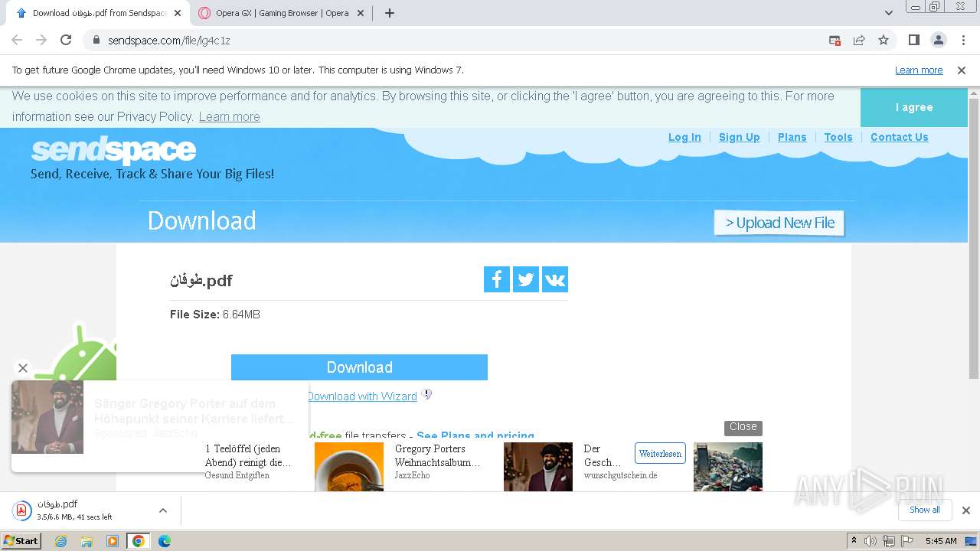Share the file on Facebook

pyautogui.click(x=497, y=279)
